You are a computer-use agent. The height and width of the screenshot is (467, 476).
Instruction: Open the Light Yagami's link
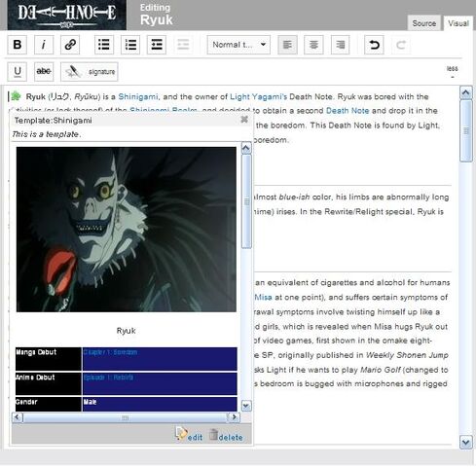point(258,96)
